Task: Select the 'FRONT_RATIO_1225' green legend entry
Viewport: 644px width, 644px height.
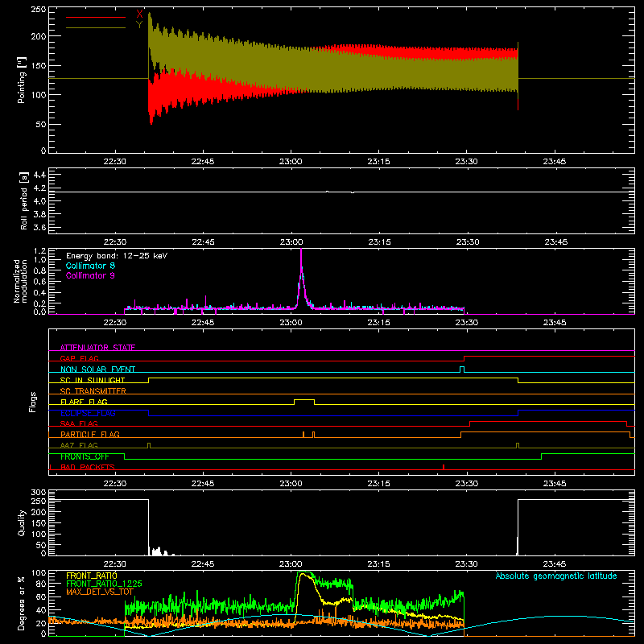Action: pyautogui.click(x=104, y=584)
